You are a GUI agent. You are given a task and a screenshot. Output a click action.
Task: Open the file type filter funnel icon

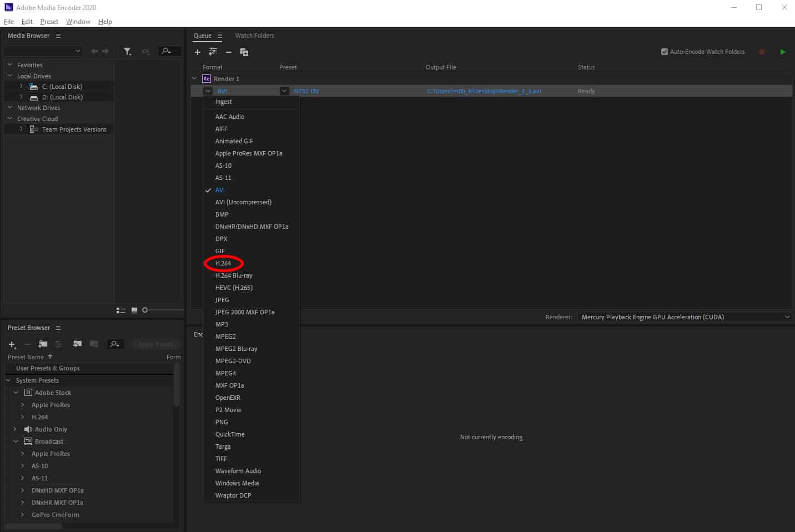pyautogui.click(x=128, y=51)
